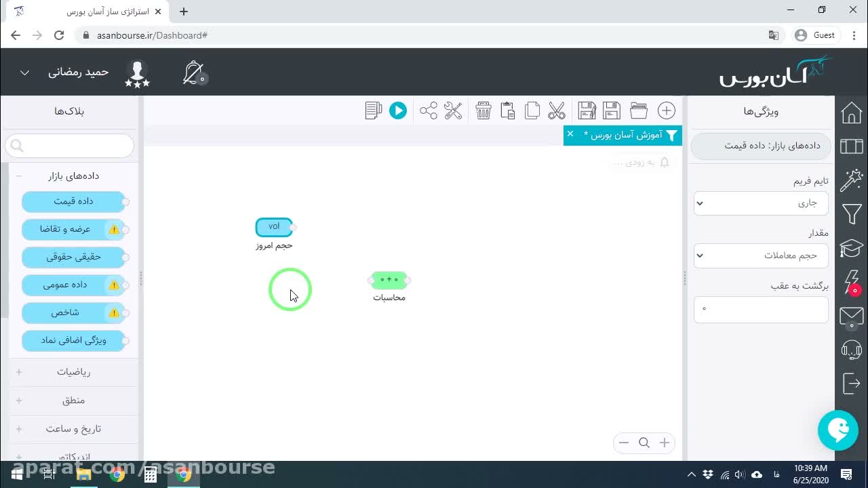Cut the selection with the scissors icon
This screenshot has width=868, height=488.
tap(557, 110)
